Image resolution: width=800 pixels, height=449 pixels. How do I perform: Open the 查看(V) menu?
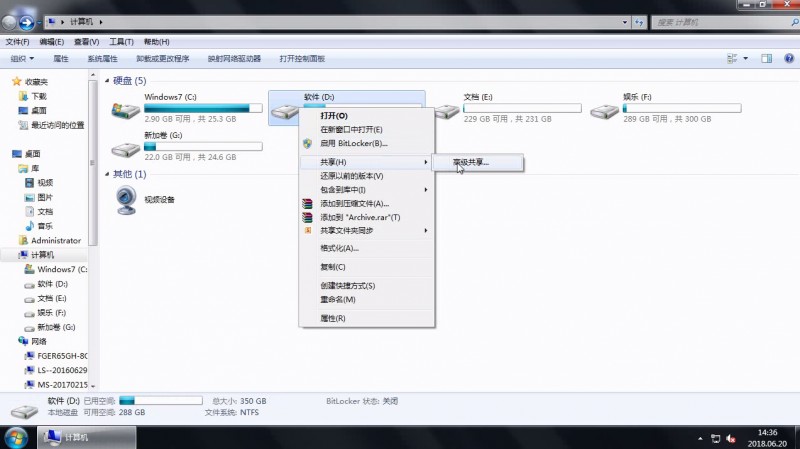(x=86, y=42)
